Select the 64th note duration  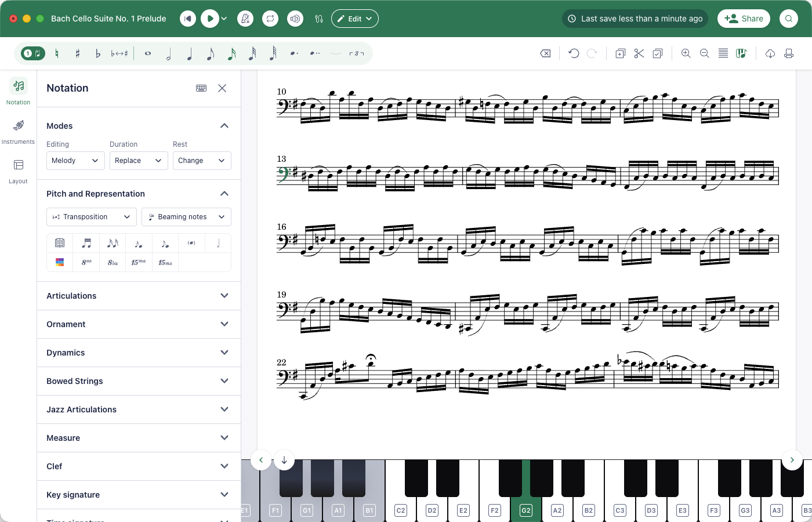[273, 54]
